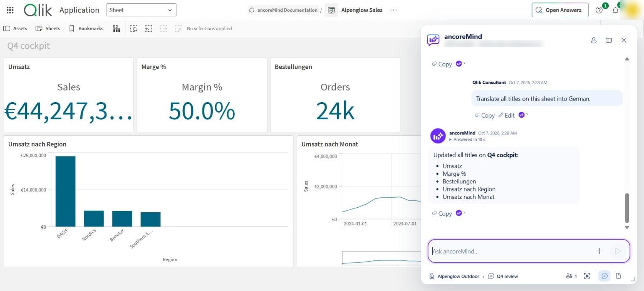Screen dimensions: 644x291
Task: Click the chat scrollbar down arrow
Action: point(627,227)
